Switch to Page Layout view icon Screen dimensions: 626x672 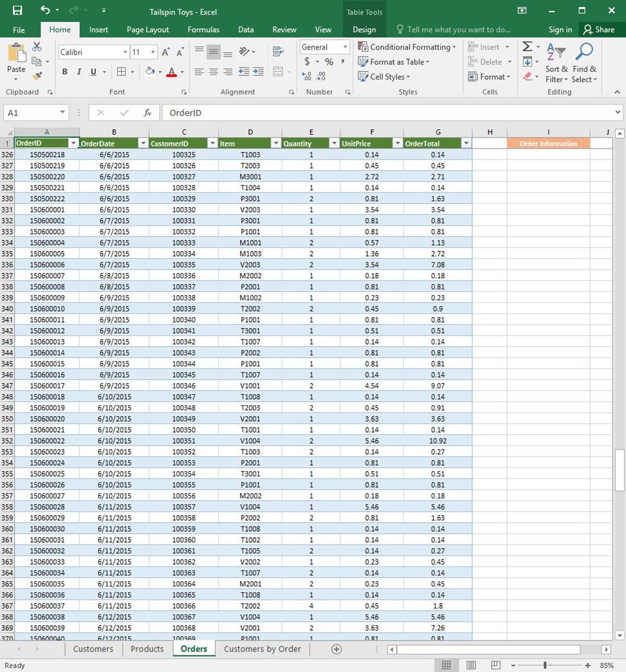[471, 665]
